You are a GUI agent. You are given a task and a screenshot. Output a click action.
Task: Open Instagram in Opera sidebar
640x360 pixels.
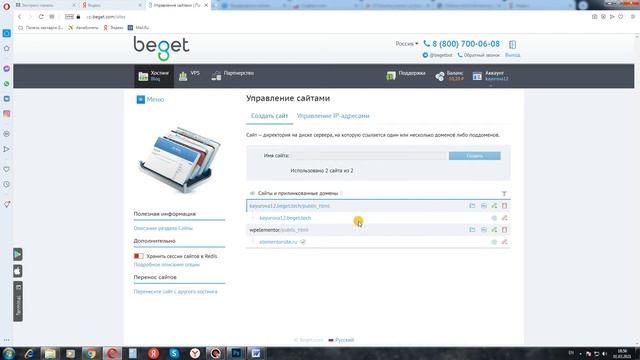tap(7, 114)
